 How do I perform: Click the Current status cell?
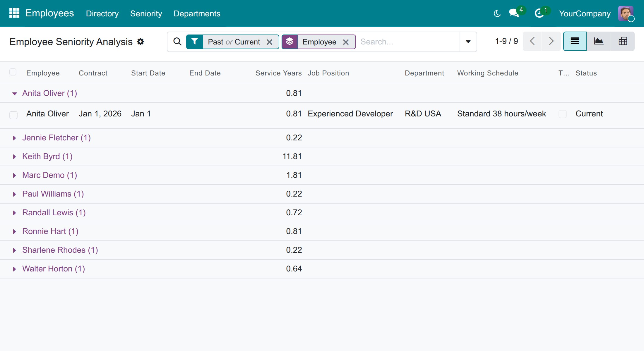pos(589,114)
